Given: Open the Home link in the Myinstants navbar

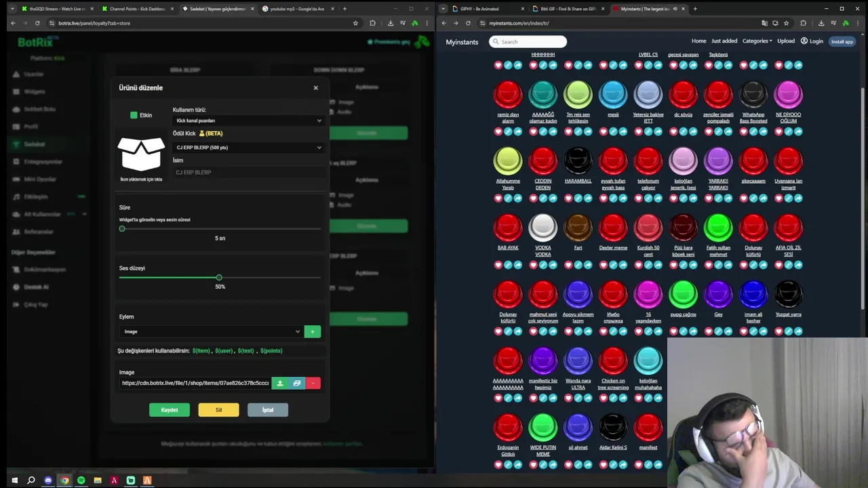Looking at the screenshot, I should [x=698, y=41].
